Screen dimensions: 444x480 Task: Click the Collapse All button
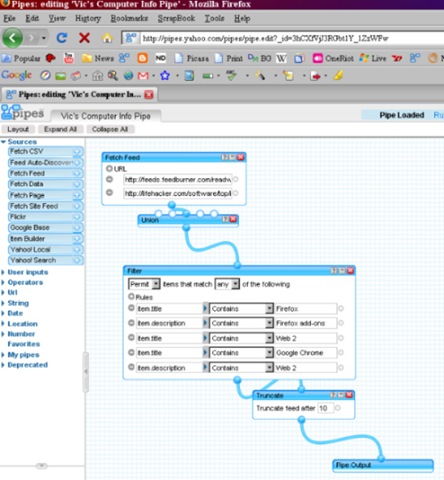(x=110, y=129)
